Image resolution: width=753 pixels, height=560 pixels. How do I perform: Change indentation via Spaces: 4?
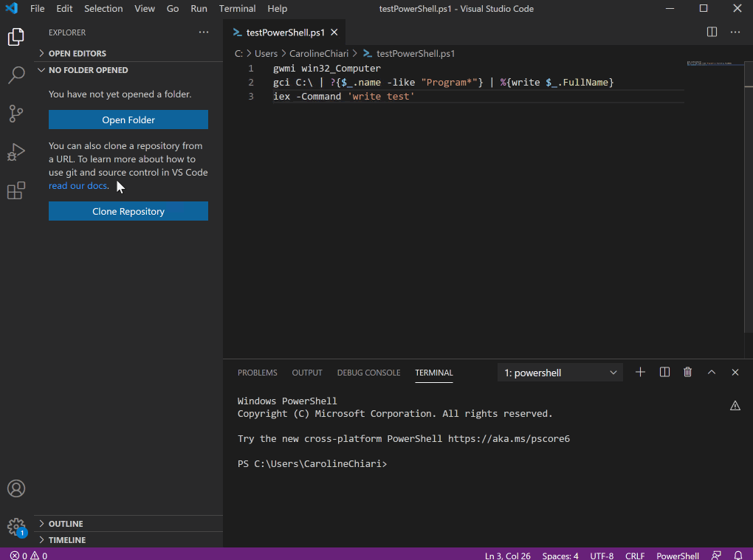click(x=560, y=555)
